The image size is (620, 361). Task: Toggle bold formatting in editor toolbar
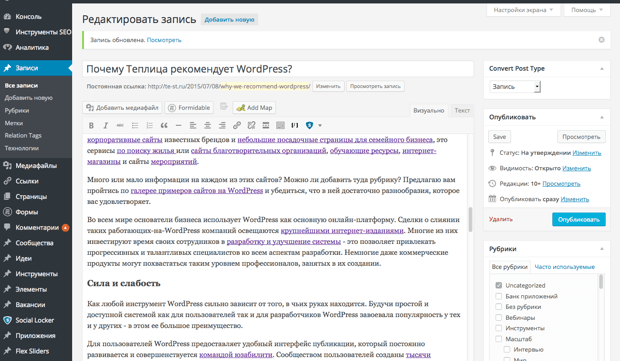[x=91, y=125]
